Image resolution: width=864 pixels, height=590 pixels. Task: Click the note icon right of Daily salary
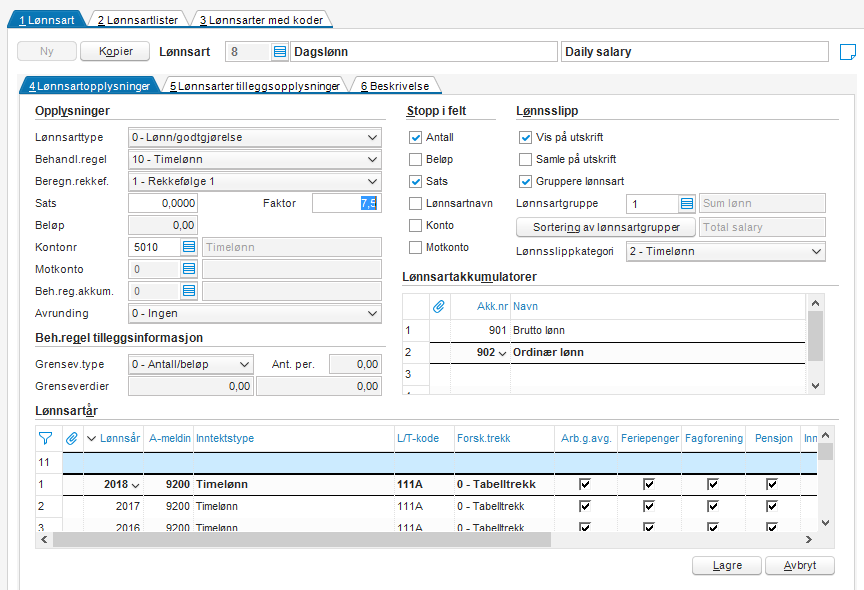(x=847, y=52)
